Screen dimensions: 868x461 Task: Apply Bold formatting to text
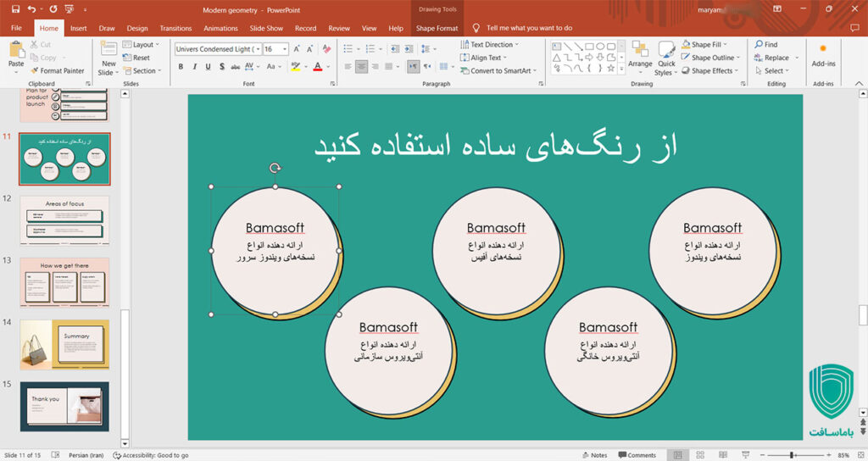[x=181, y=66]
